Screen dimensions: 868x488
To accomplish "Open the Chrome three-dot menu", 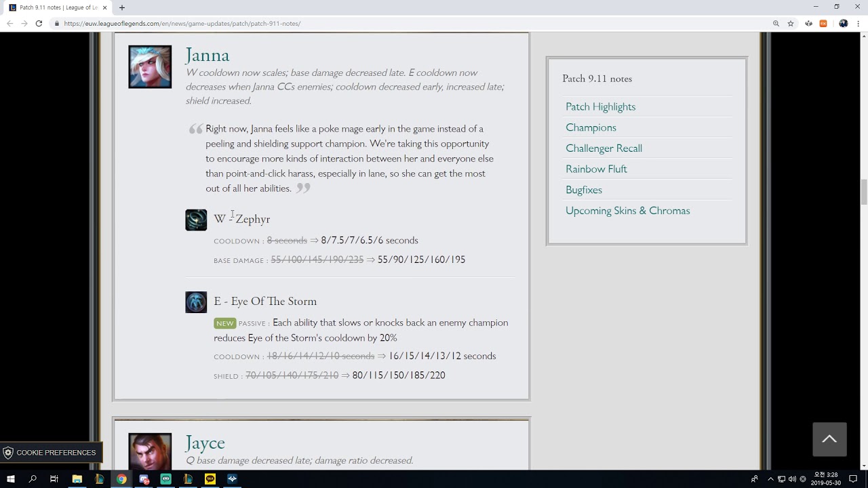I will click(x=858, y=23).
